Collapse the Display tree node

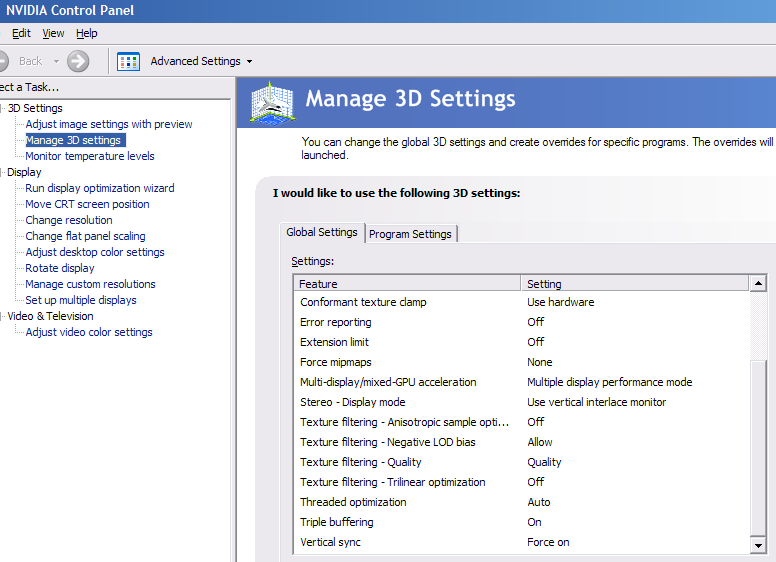point(2,172)
